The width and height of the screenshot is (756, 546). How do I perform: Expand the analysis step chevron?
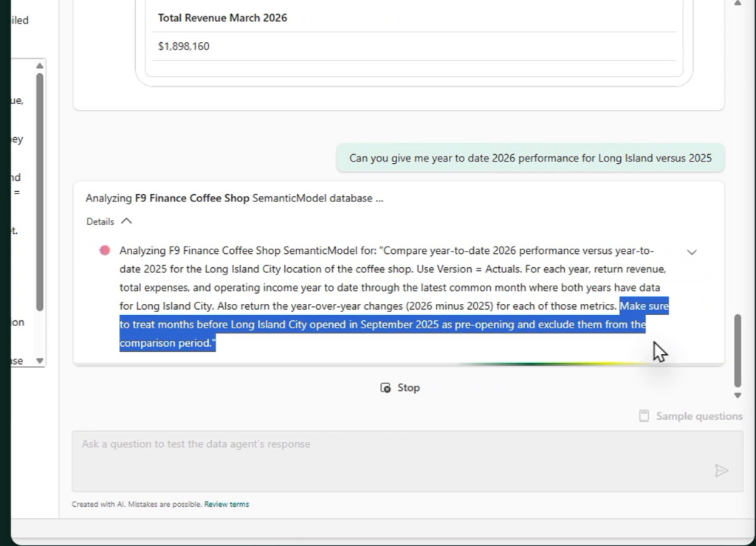tap(692, 252)
